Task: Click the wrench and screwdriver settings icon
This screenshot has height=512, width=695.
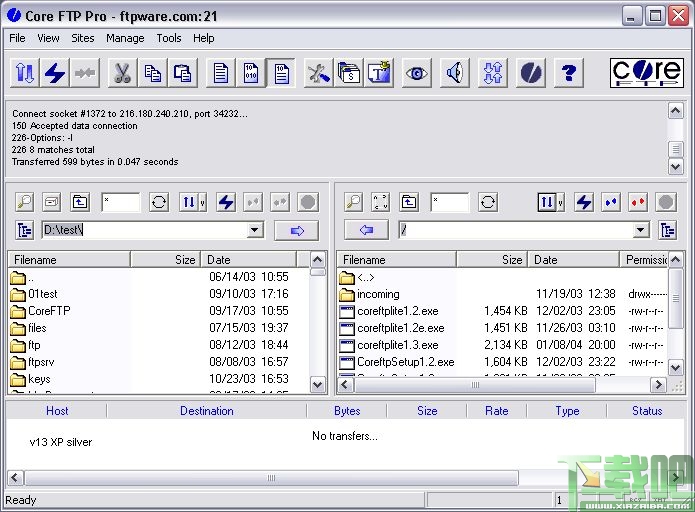Action: point(319,73)
